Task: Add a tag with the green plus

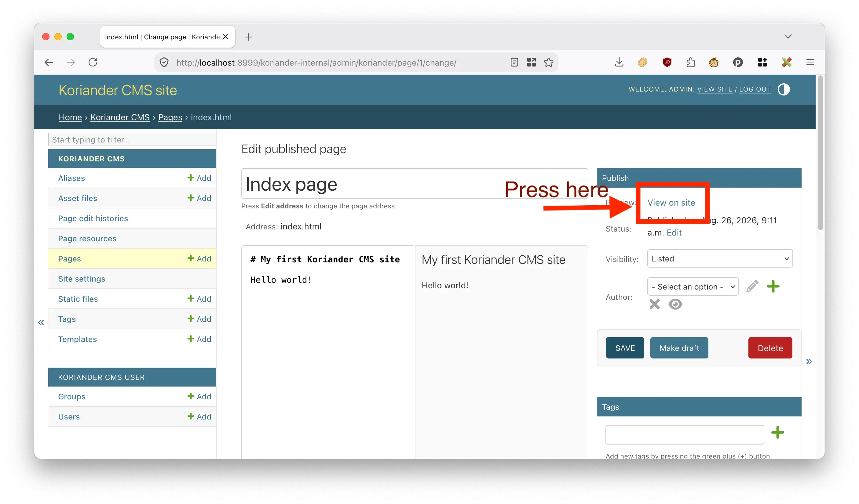Action: 777,433
